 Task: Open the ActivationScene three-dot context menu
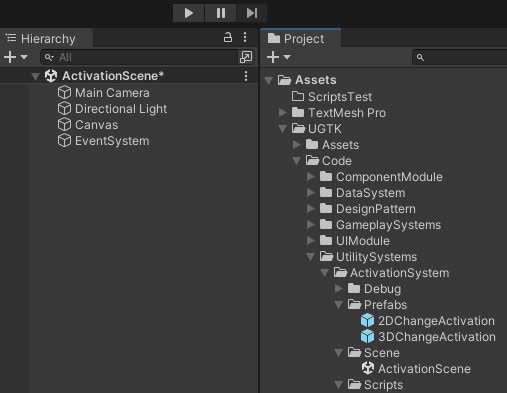click(x=246, y=76)
